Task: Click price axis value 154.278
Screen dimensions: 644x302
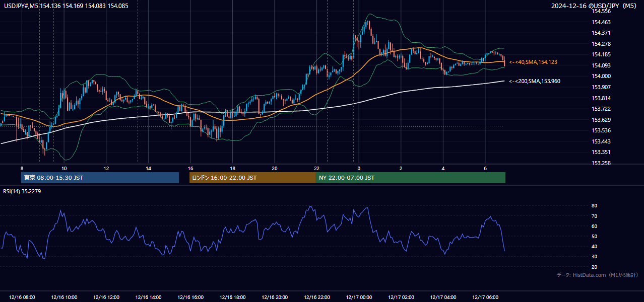Action: pyautogui.click(x=602, y=44)
